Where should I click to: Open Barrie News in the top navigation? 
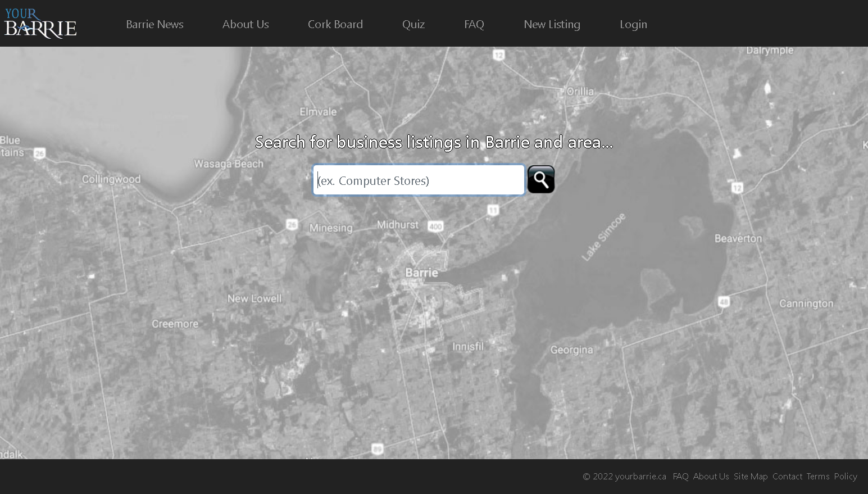[x=154, y=24]
